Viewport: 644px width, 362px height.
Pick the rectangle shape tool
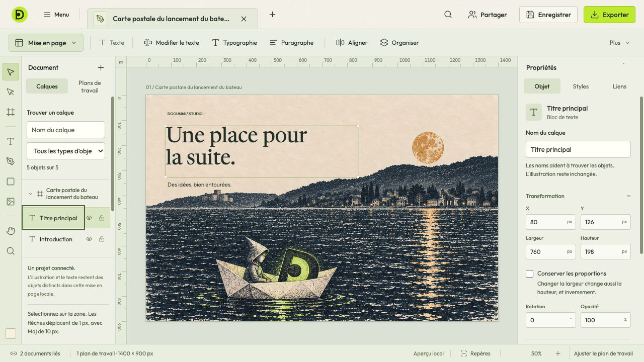11,182
